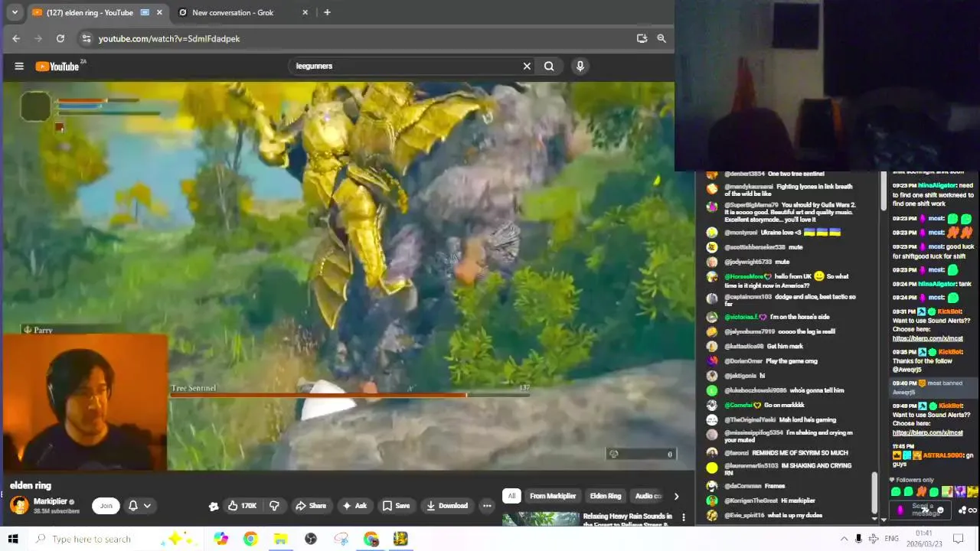Click ASTRAL5090 username in stream chat
Image resolution: width=980 pixels, height=551 pixels.
pyautogui.click(x=942, y=455)
